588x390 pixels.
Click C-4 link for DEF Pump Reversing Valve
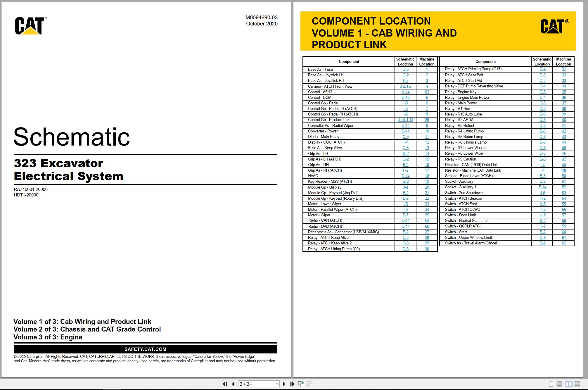[542, 86]
